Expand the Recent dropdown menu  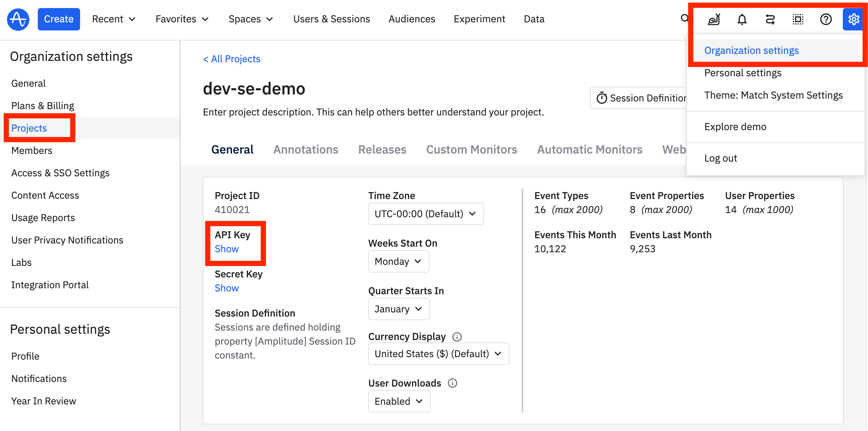[114, 19]
